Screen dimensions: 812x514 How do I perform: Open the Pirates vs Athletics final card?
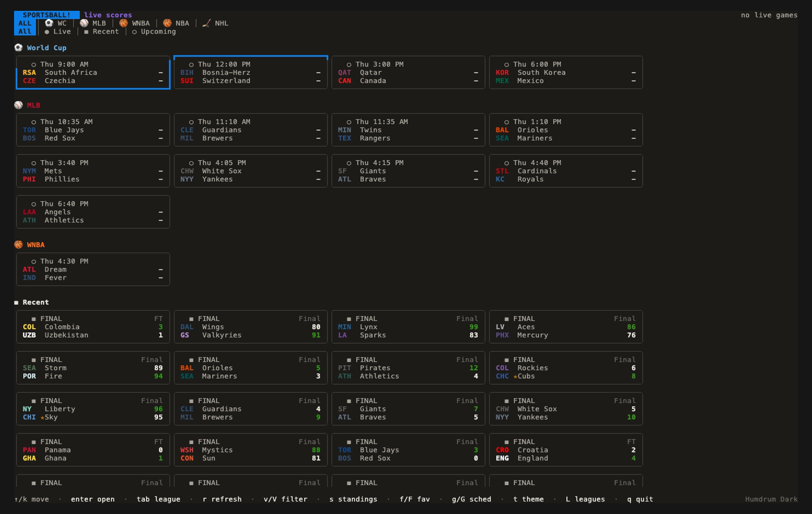pos(408,368)
